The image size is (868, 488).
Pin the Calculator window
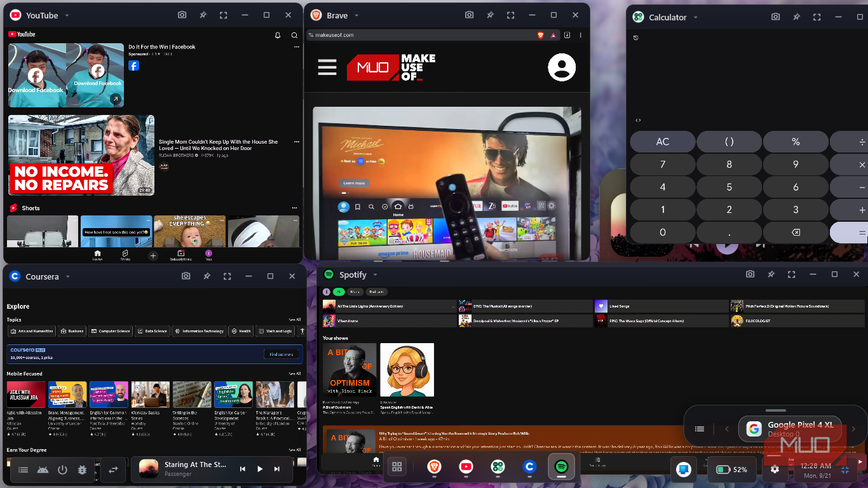(x=796, y=17)
